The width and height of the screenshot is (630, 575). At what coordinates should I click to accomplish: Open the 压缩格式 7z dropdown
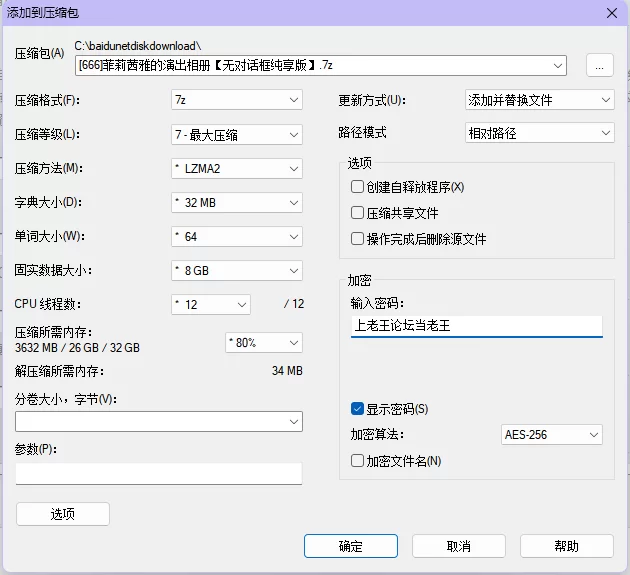(236, 100)
